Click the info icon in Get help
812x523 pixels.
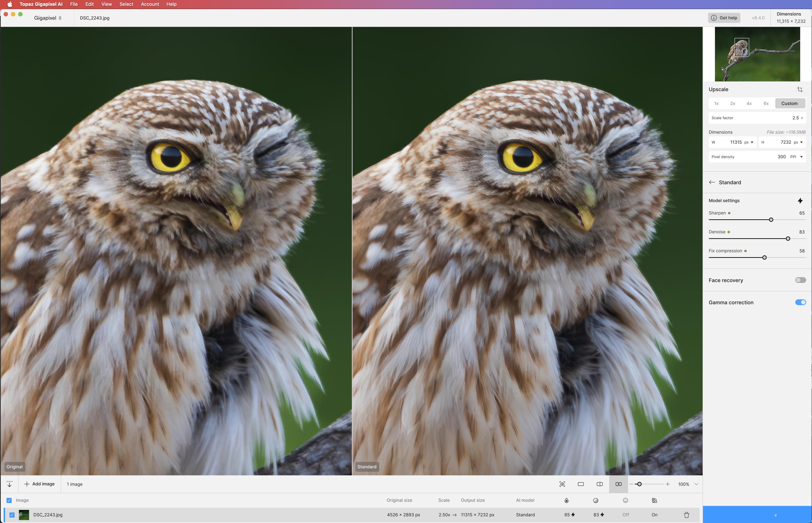coord(714,18)
